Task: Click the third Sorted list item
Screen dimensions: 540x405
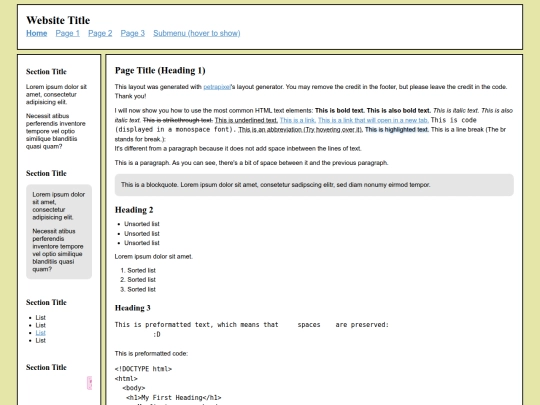Action: pos(142,289)
